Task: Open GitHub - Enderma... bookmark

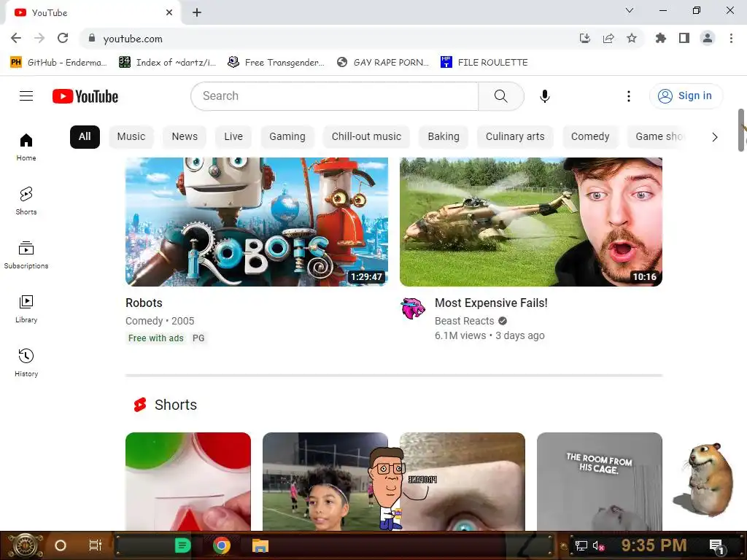Action: (58, 63)
